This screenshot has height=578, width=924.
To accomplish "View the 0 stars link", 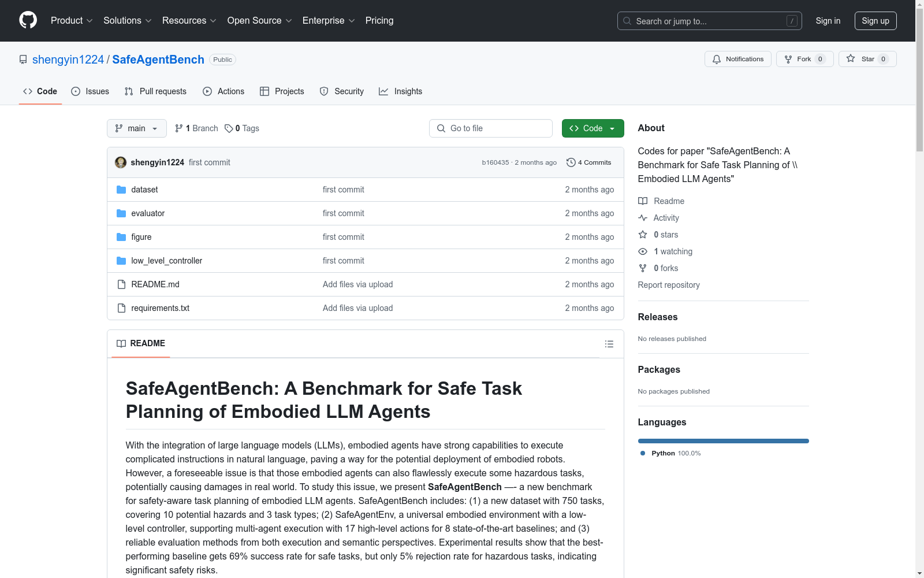I will click(x=658, y=235).
